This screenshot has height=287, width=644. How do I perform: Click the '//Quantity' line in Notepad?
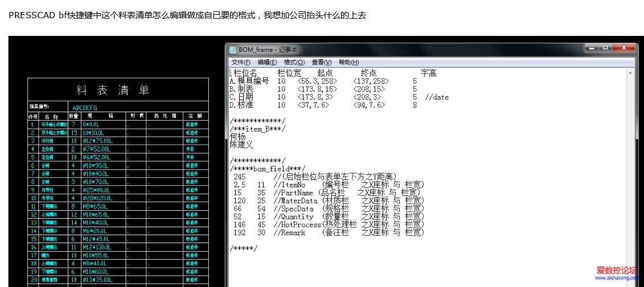329,217
